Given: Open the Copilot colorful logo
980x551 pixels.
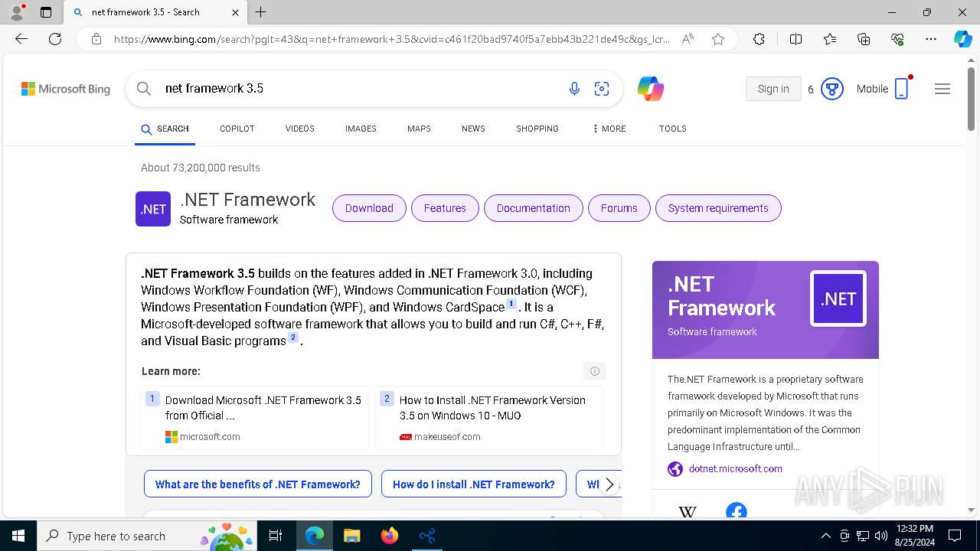Looking at the screenshot, I should click(x=651, y=89).
